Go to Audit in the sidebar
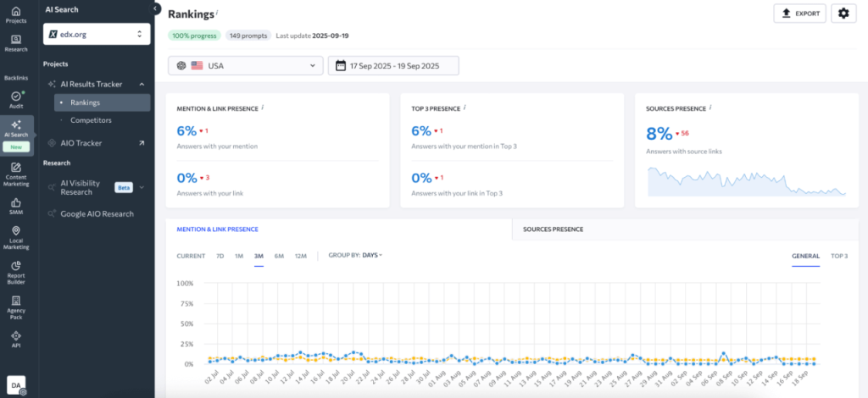Viewport: 868px width, 398px height. (x=16, y=100)
